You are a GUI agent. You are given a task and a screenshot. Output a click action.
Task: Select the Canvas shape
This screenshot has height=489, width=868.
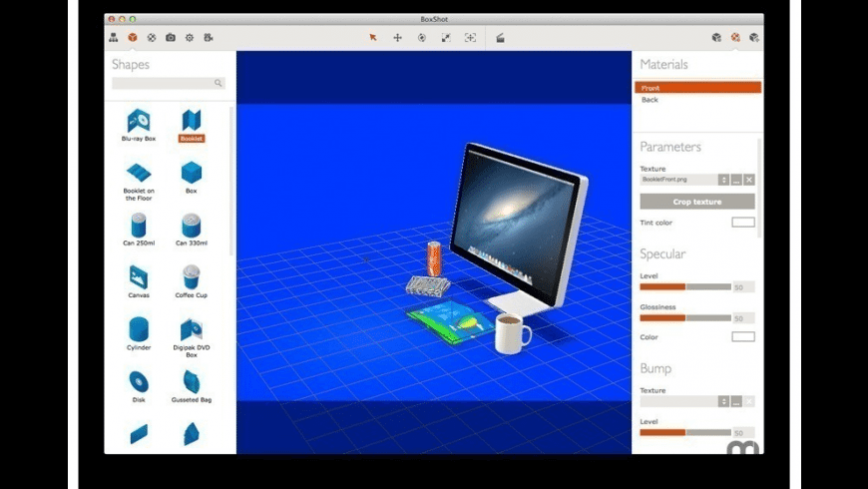[x=139, y=281]
